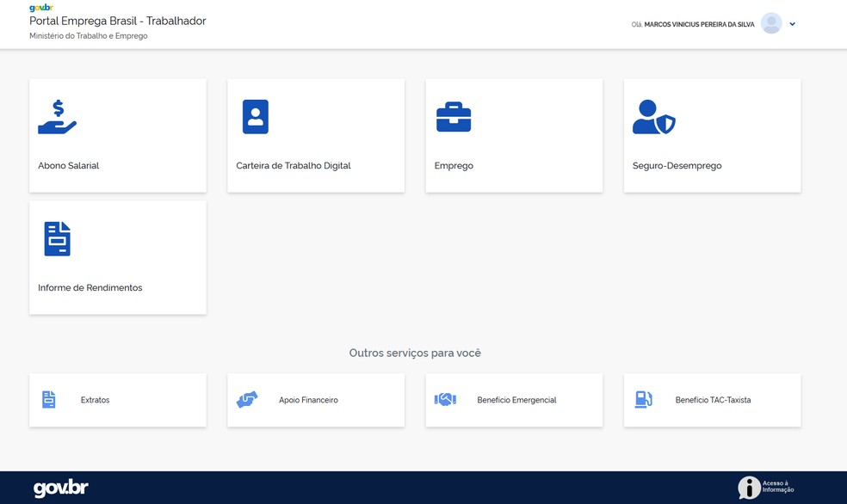The height and width of the screenshot is (504, 847).
Task: Click the Portal Emprega Brasil - Trabalhador title
Action: pos(117,21)
